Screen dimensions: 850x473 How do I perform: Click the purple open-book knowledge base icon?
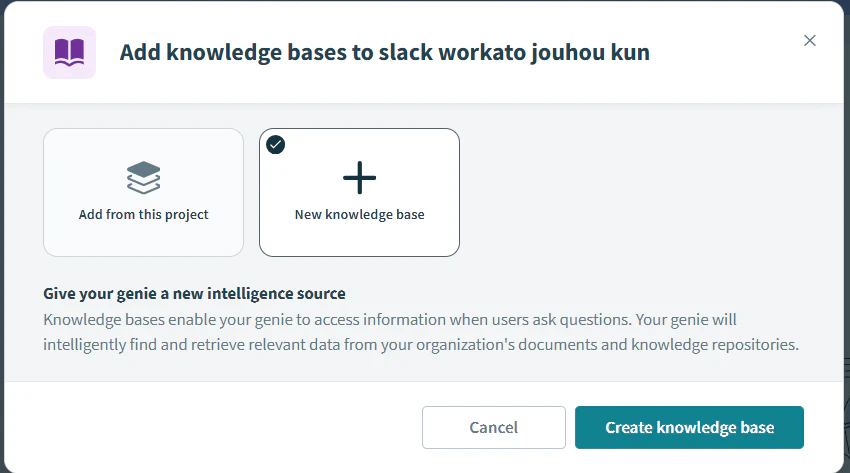tap(69, 53)
